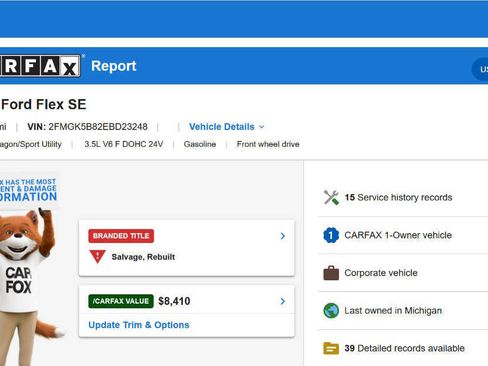
Task: Click the Front wheel drive text
Action: click(268, 144)
